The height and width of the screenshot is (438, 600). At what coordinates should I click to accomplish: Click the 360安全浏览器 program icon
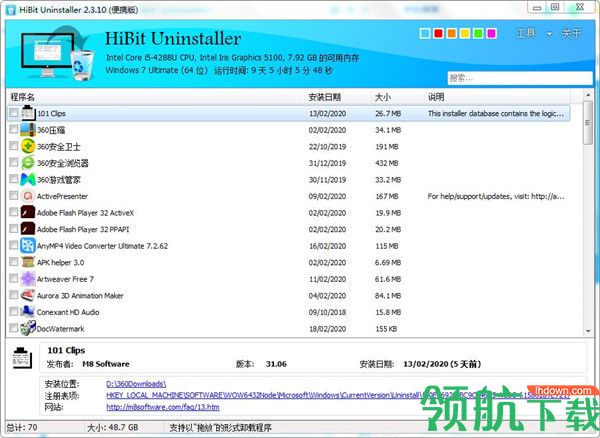click(x=28, y=163)
